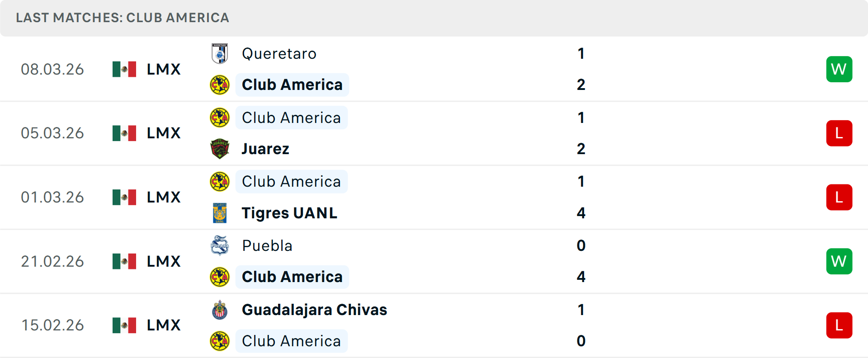Viewport: 868px width, 358px height.
Task: Open the Tigres UANL crest
Action: click(x=220, y=213)
